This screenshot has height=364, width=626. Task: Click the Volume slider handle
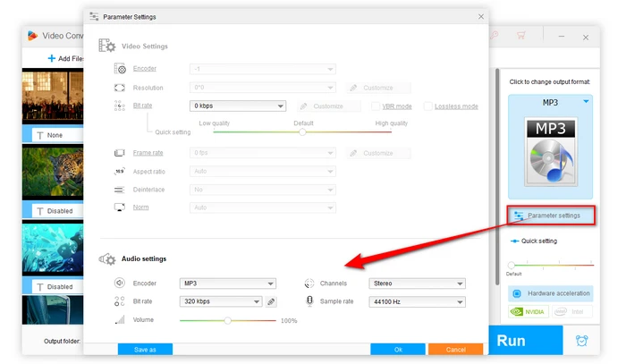coord(227,320)
